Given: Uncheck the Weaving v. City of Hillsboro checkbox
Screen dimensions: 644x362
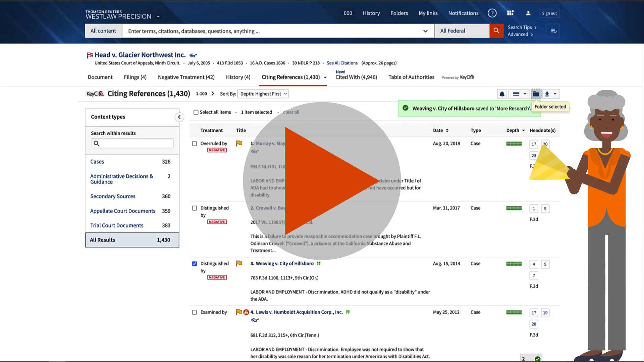Looking at the screenshot, I should click(x=195, y=264).
